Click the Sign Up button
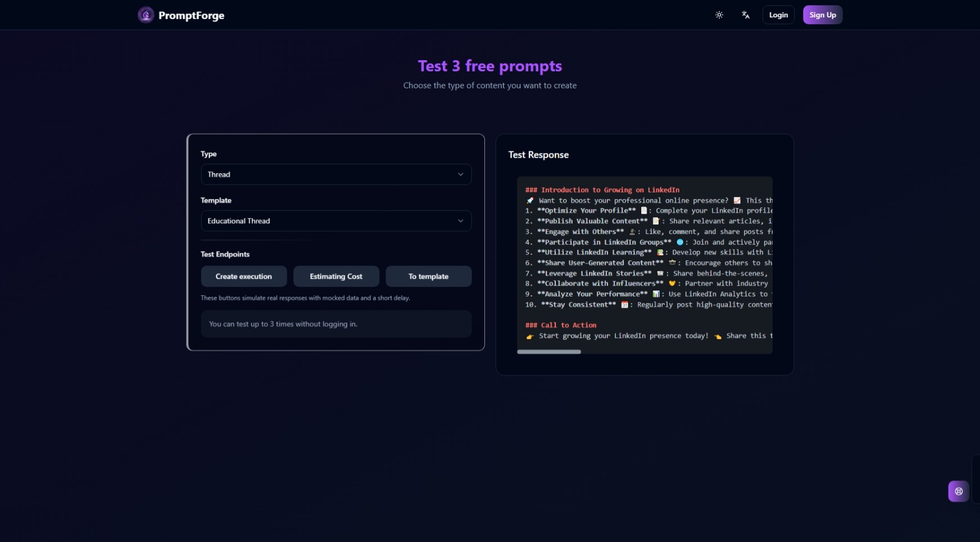The height and width of the screenshot is (542, 980). pyautogui.click(x=822, y=15)
